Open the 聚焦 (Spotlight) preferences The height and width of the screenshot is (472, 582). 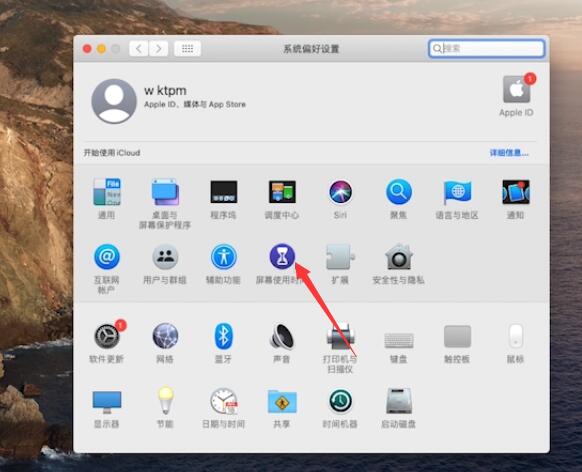(x=399, y=192)
